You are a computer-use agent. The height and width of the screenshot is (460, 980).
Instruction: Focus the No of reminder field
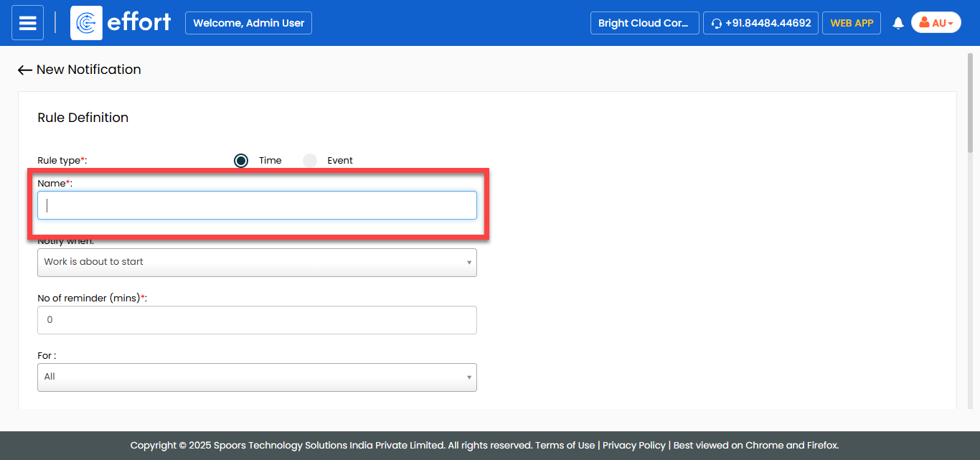[257, 320]
